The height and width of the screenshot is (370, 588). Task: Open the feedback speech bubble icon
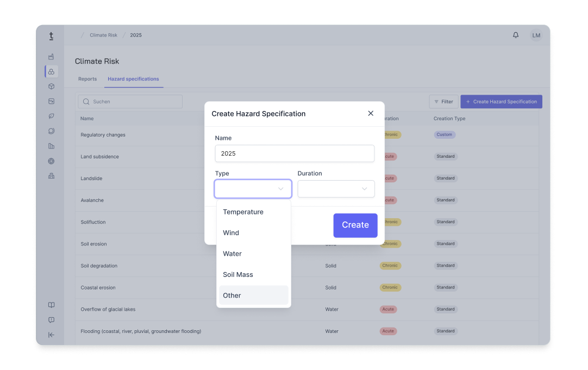point(52,320)
